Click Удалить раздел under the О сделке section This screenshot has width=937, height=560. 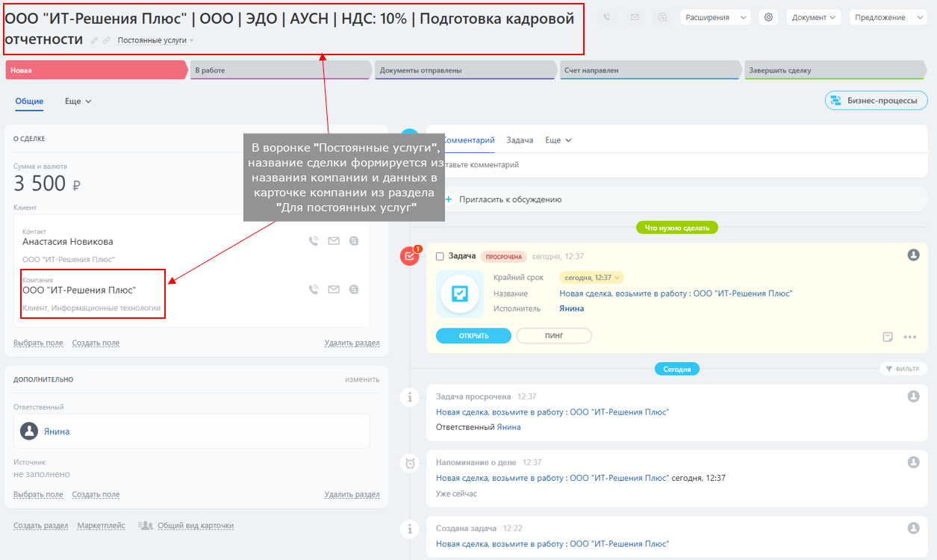click(x=352, y=343)
